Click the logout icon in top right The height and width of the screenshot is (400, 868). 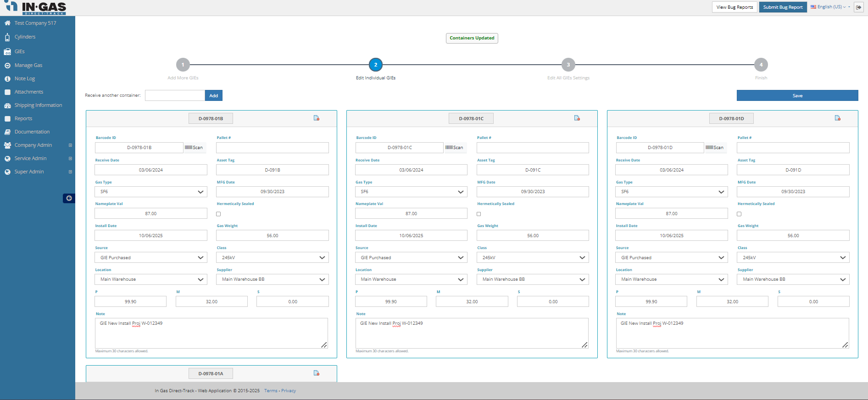[858, 7]
